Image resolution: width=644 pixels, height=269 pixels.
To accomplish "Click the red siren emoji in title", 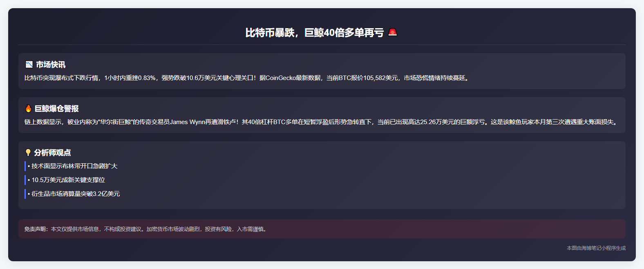I will pyautogui.click(x=393, y=32).
